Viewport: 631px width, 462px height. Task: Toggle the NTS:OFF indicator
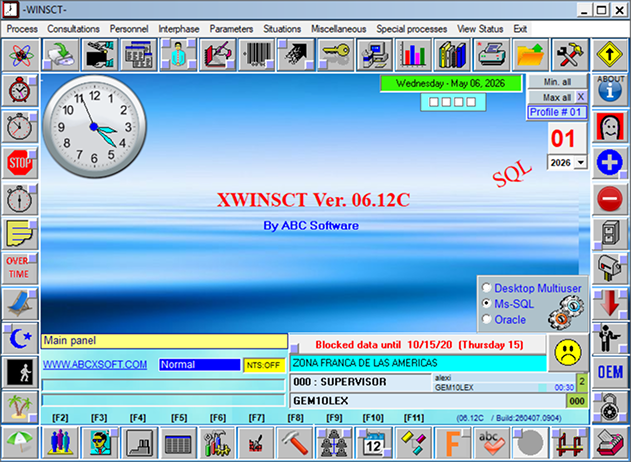pos(263,365)
